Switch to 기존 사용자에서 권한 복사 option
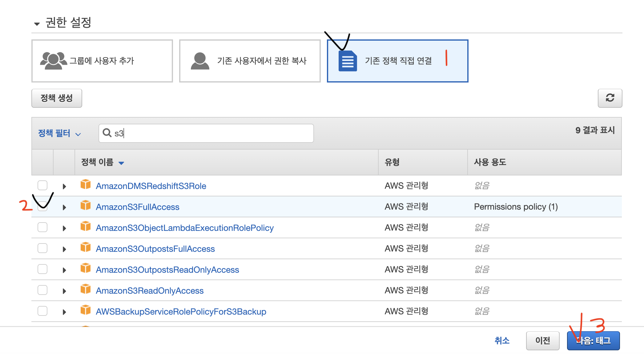 [x=250, y=61]
